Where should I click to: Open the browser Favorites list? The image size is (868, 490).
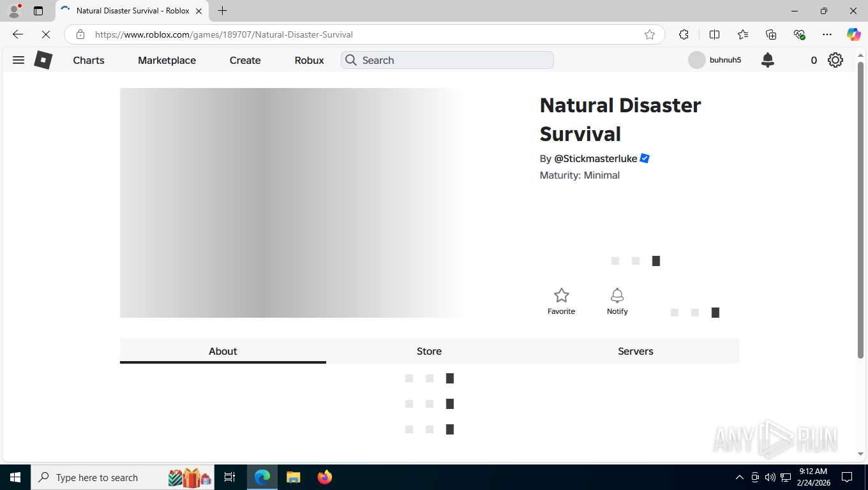(743, 34)
